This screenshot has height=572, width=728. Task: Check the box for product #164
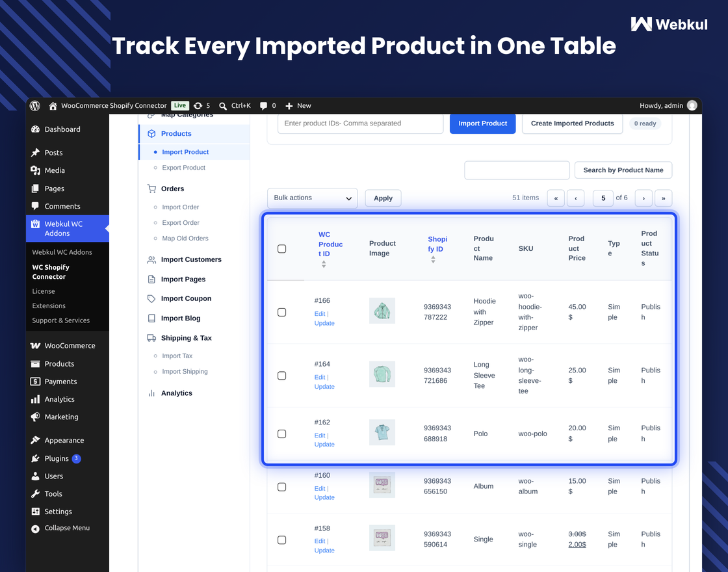[282, 376]
